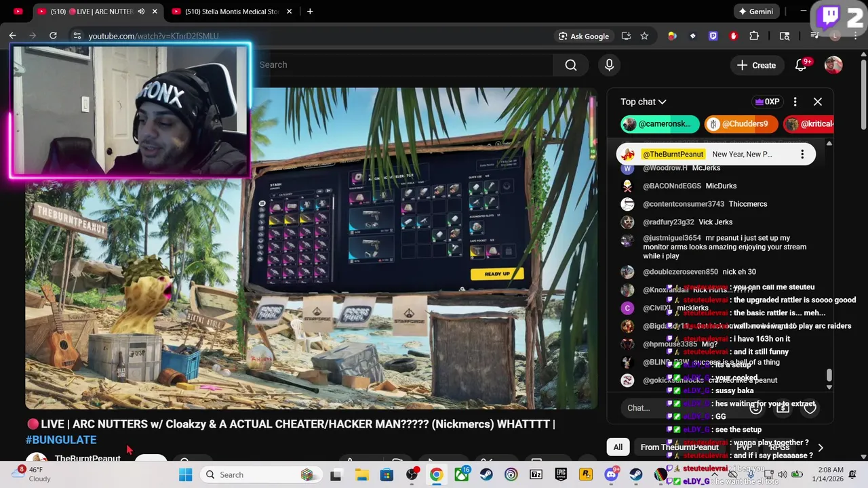
Task: Start voice search with the microphone icon
Action: (609, 65)
